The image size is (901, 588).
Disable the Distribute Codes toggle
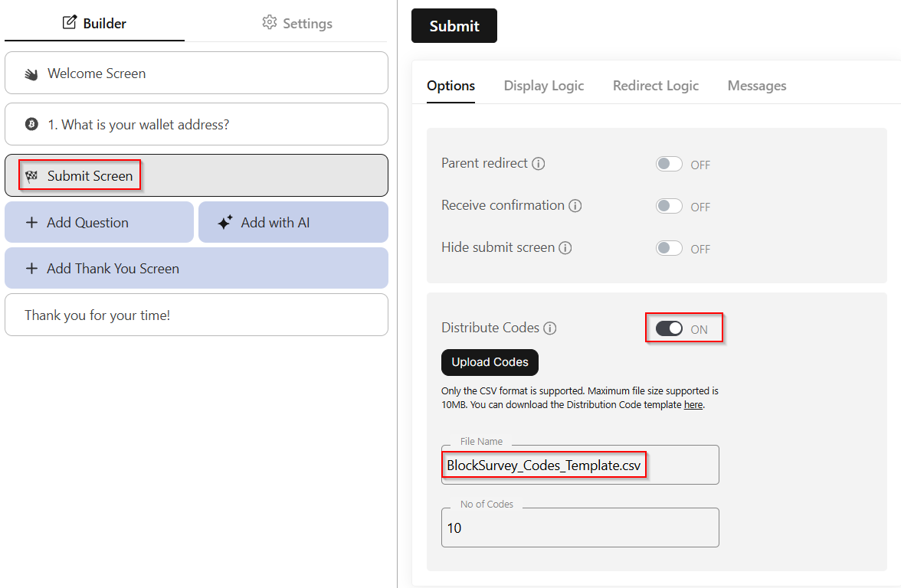pyautogui.click(x=669, y=328)
